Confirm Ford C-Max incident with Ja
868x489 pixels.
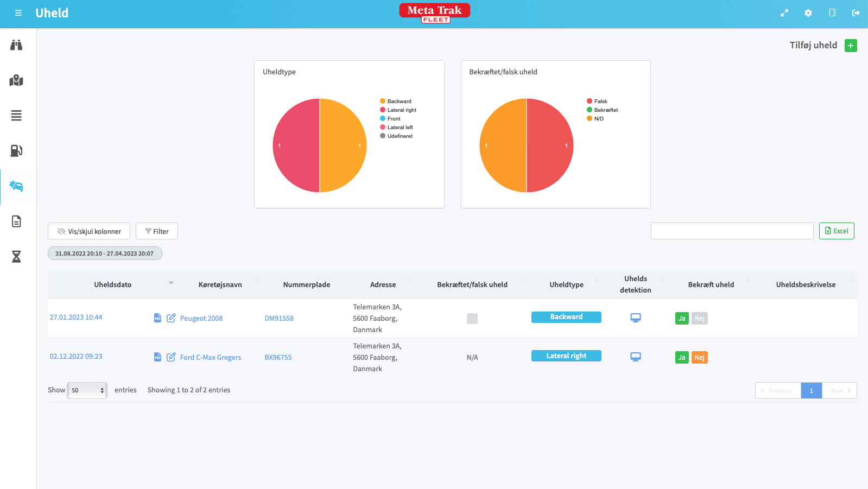[682, 358]
